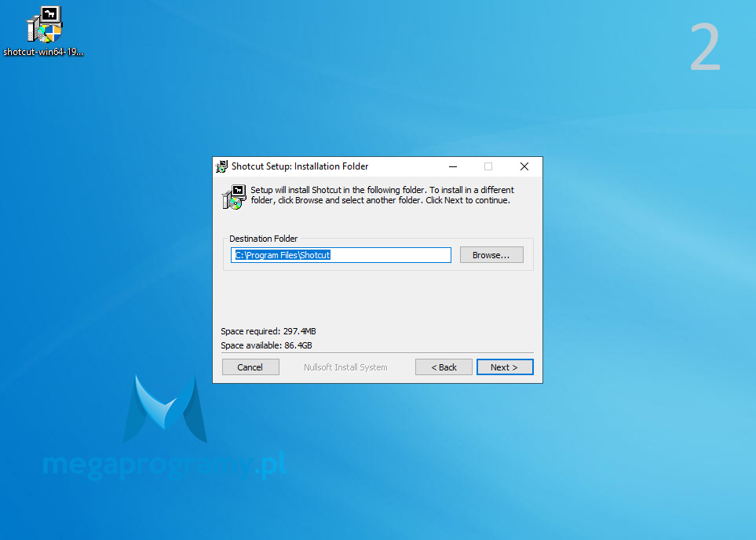Minimize the Shotcut Setup window
The height and width of the screenshot is (540, 756).
[453, 166]
